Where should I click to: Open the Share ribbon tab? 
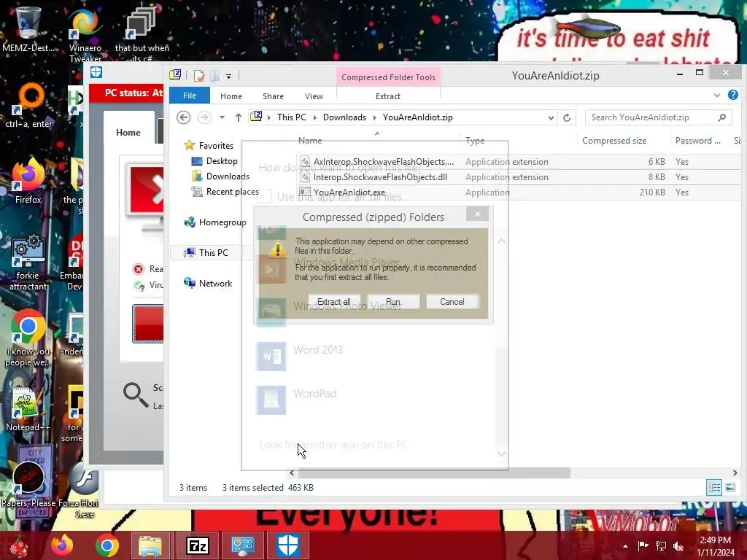pos(273,96)
